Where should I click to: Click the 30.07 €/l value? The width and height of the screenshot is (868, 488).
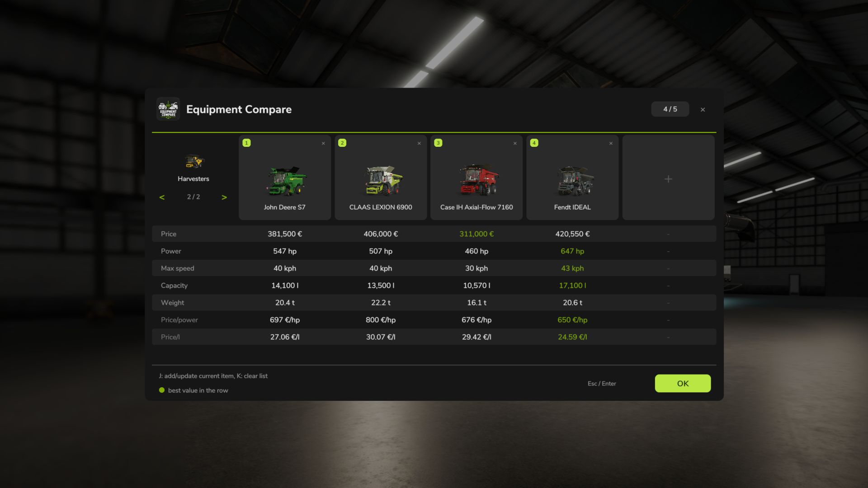pyautogui.click(x=381, y=337)
